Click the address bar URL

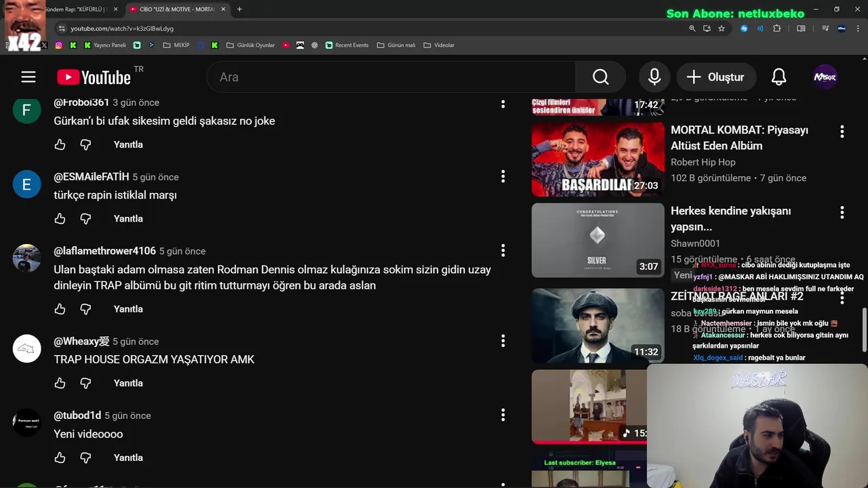coord(122,28)
